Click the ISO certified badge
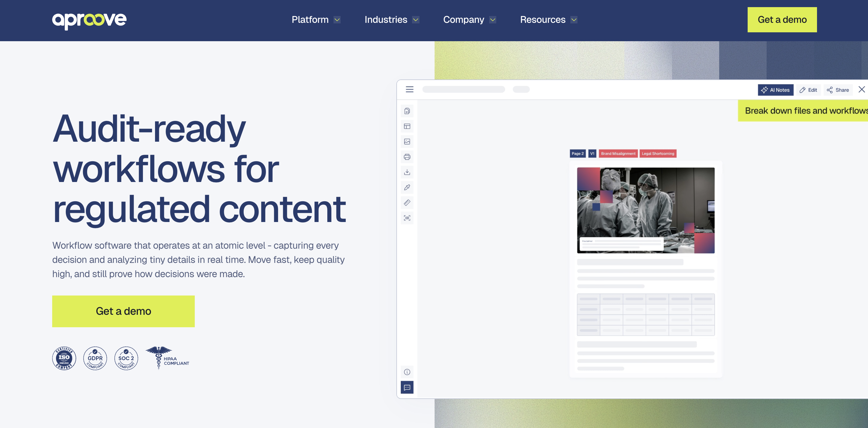868x428 pixels. [x=64, y=358]
